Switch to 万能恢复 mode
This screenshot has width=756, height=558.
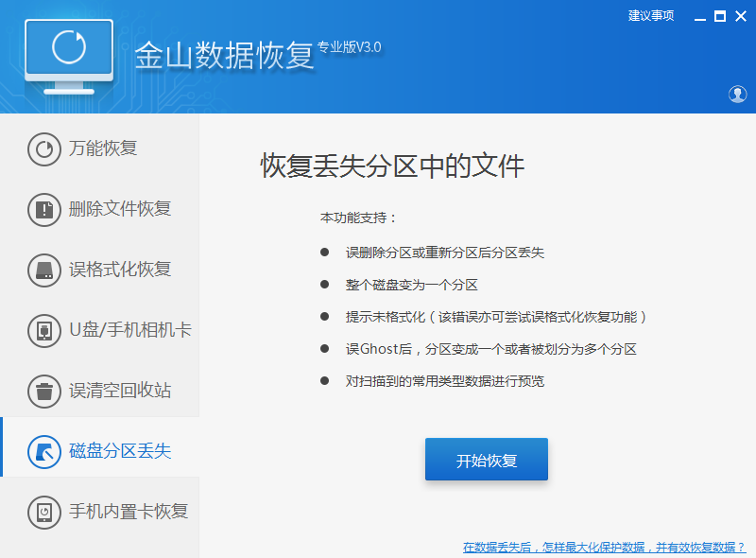click(x=106, y=148)
